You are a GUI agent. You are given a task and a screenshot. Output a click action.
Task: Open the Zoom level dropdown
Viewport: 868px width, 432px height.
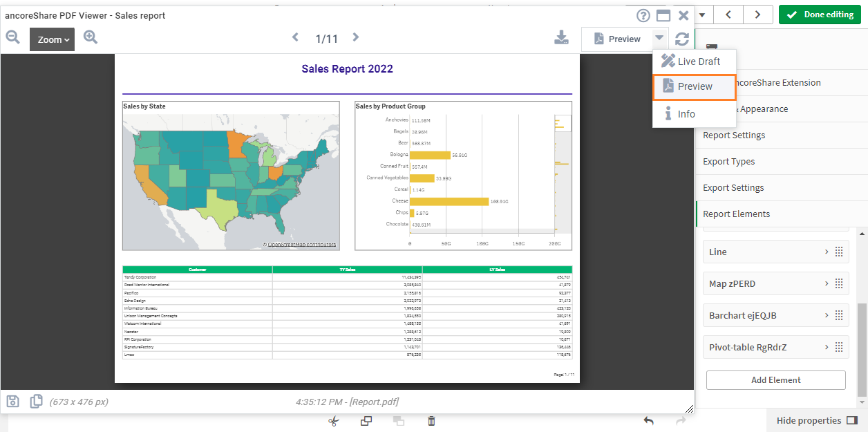point(52,39)
